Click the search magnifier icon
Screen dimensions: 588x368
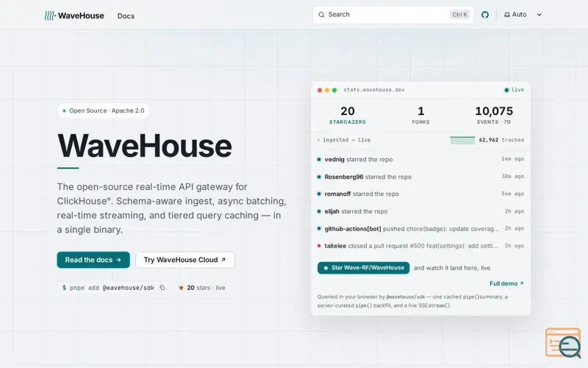(x=321, y=15)
